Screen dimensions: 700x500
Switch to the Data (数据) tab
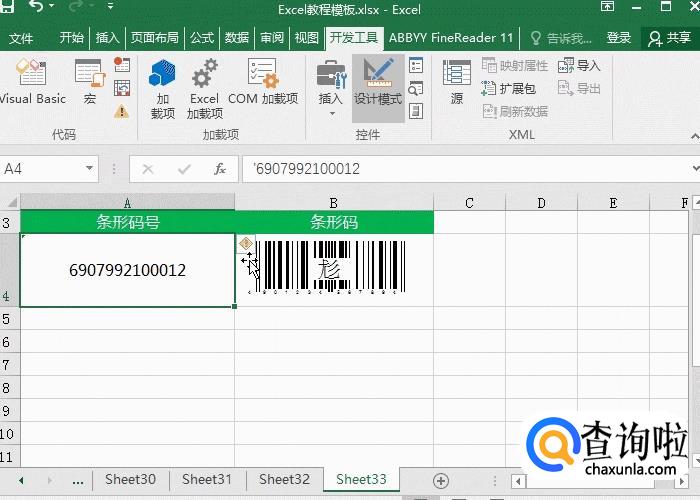coord(237,38)
